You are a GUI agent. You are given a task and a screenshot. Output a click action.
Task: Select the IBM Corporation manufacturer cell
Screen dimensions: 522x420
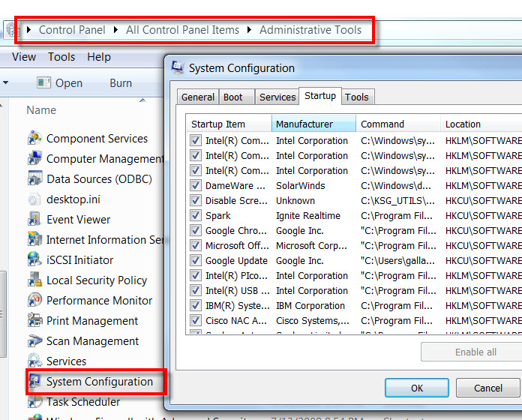click(x=310, y=305)
